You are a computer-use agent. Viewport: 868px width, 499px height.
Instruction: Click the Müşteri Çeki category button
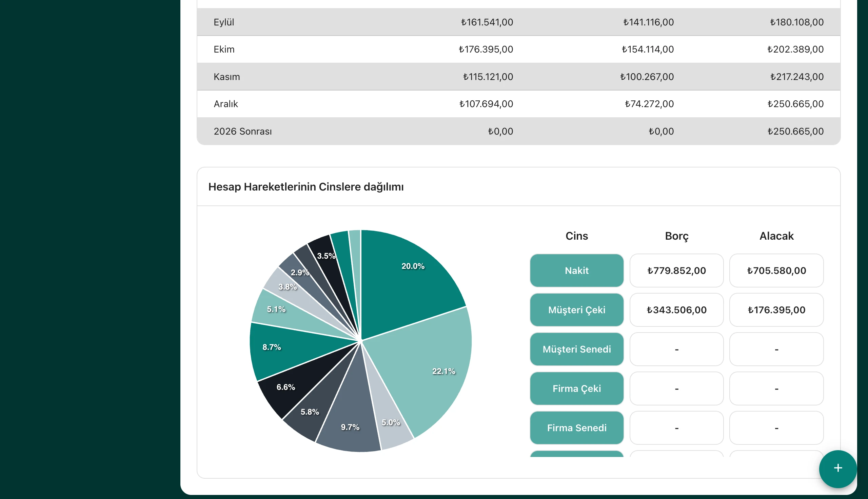click(576, 310)
